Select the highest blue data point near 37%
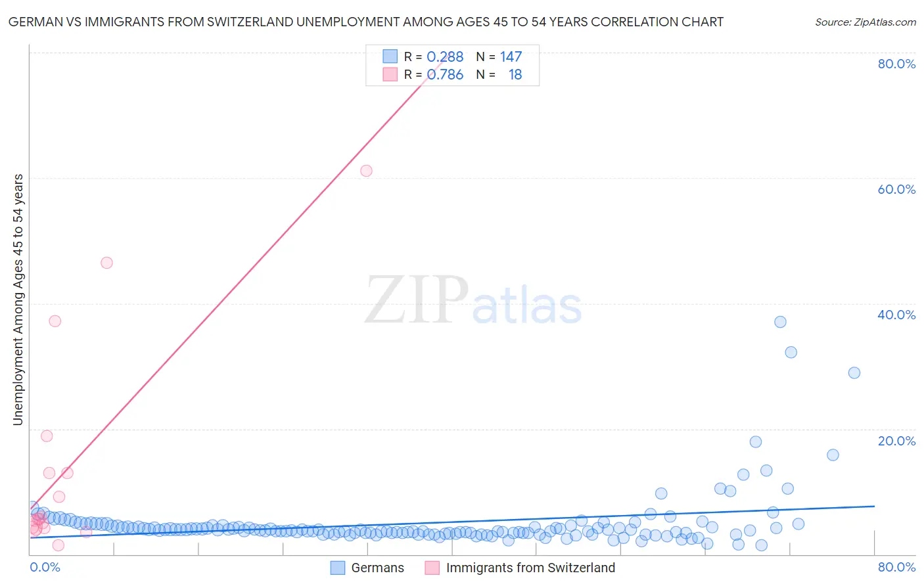 pos(780,322)
